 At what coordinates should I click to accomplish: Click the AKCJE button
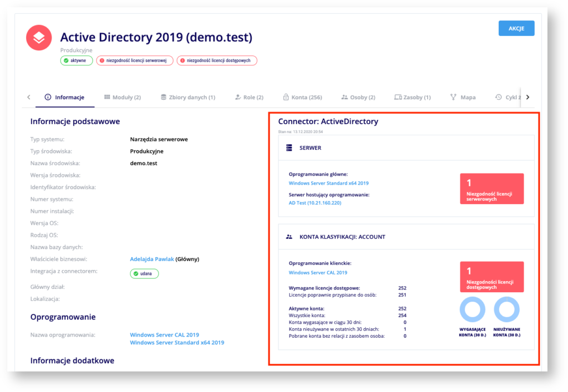coord(516,28)
